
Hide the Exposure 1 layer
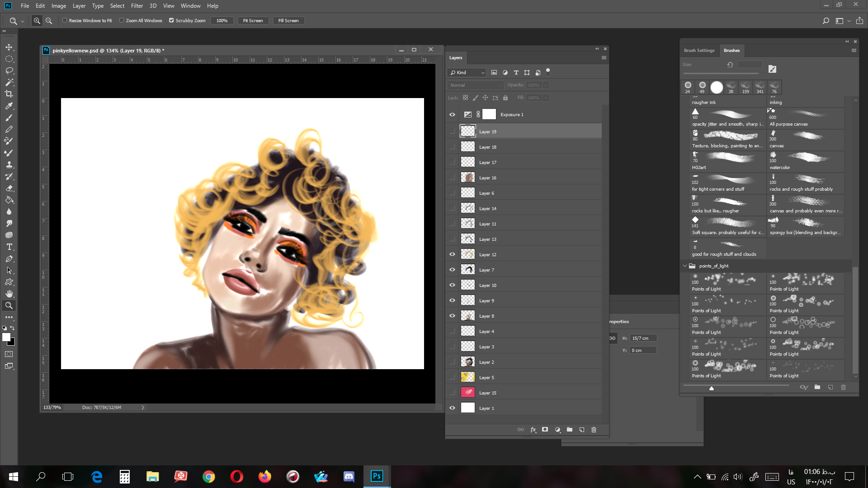(x=452, y=115)
